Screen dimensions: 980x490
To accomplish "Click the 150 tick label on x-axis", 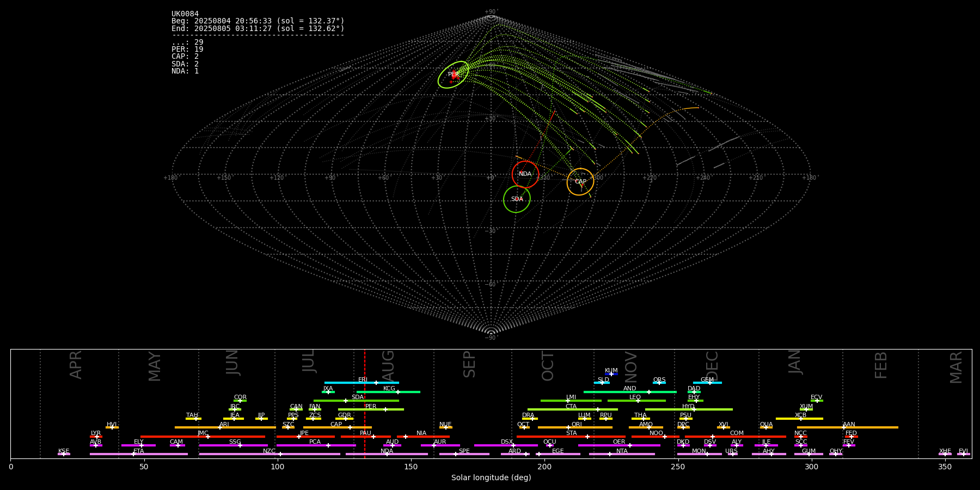I will pyautogui.click(x=411, y=467).
